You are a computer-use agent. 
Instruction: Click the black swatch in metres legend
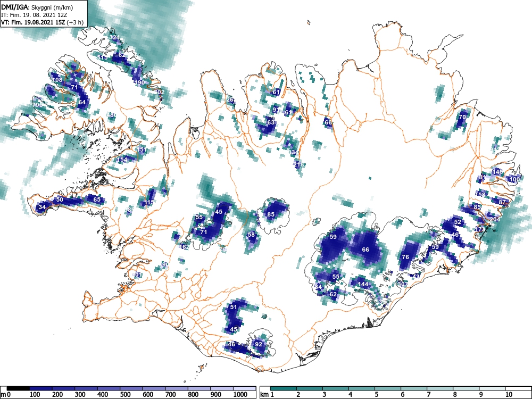[18, 388]
